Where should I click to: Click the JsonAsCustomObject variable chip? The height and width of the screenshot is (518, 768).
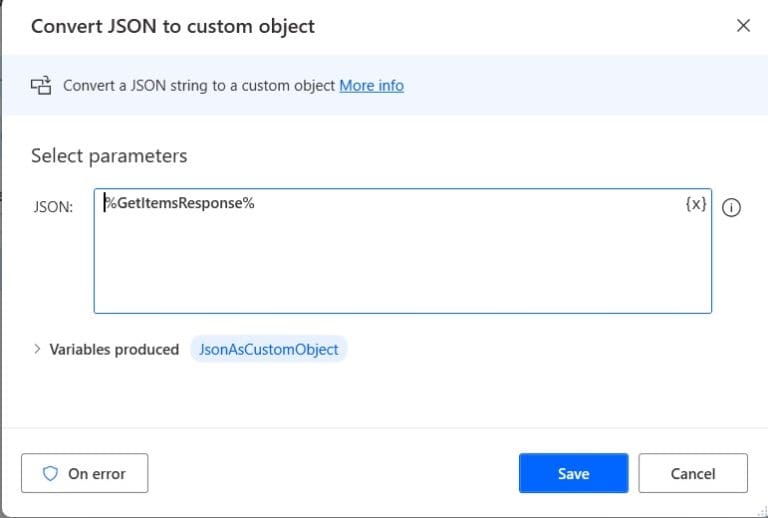point(268,349)
